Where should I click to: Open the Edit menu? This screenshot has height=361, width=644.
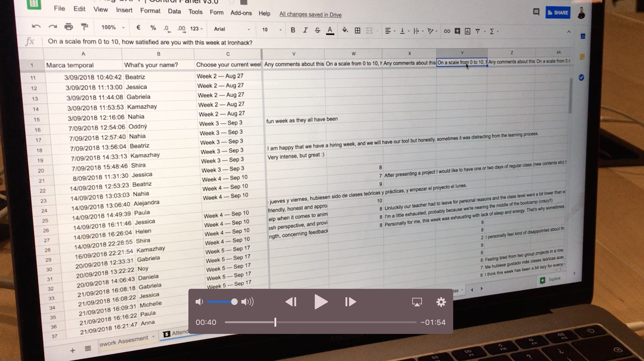coord(79,9)
